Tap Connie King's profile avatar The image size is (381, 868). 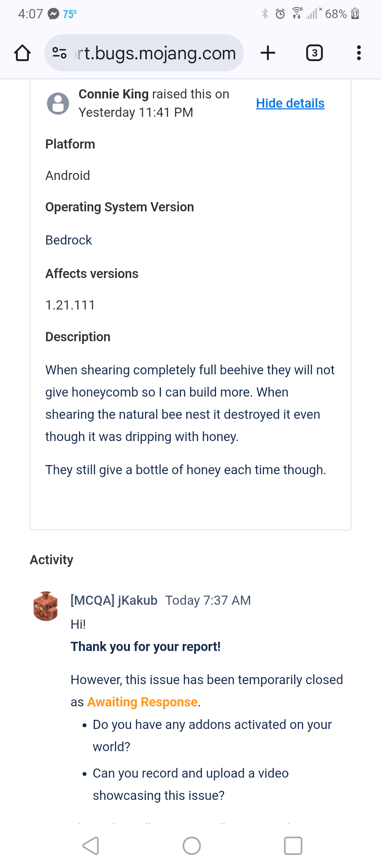pos(58,103)
